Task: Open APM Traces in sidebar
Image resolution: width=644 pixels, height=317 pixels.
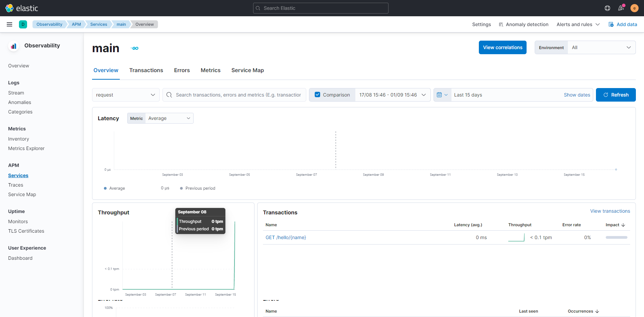Action: click(x=16, y=185)
